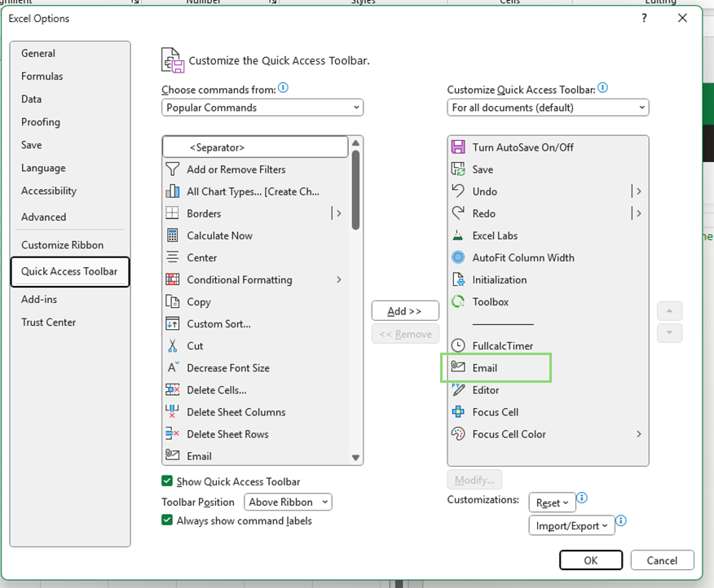This screenshot has width=714, height=588.
Task: Click the Excel Labs flask icon
Action: point(458,235)
